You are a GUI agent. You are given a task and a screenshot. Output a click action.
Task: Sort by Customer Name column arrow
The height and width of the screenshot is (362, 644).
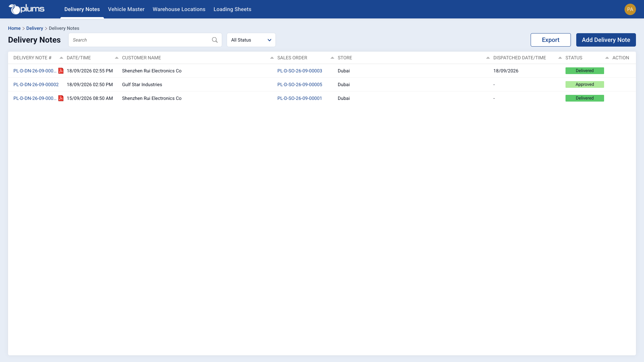[x=272, y=58]
